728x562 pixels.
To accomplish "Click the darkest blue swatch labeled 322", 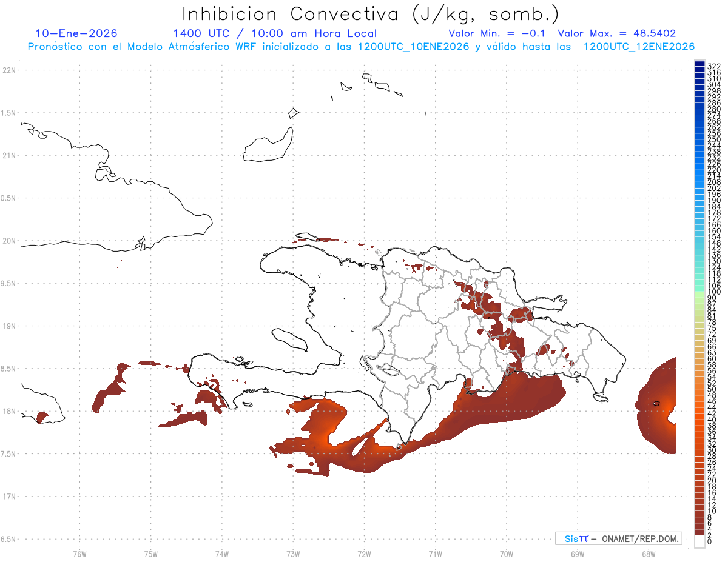I will coord(699,64).
